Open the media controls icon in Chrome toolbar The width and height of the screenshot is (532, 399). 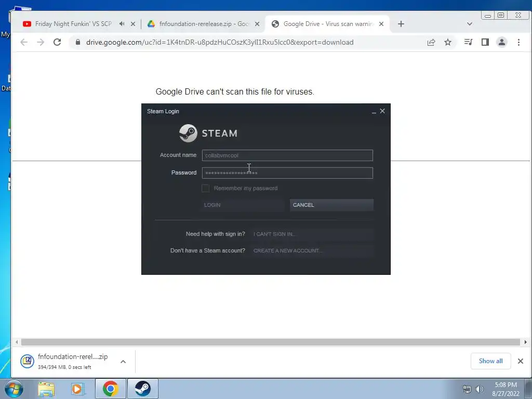point(469,42)
